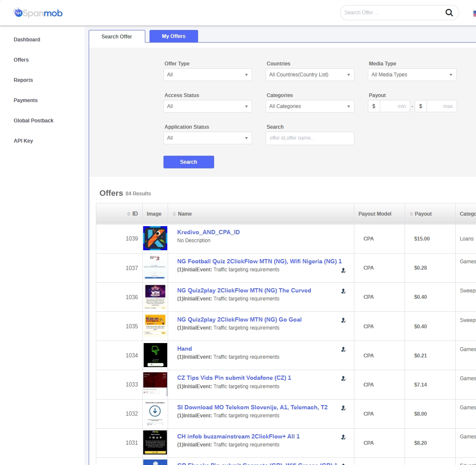Open Global Postback in the sidebar
Viewport: 476px width, 465px height.
[x=33, y=121]
